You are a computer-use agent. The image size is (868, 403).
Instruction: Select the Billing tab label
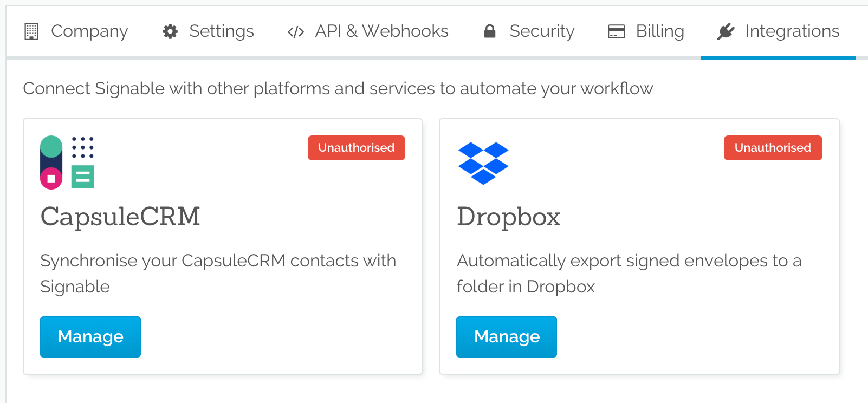(659, 31)
